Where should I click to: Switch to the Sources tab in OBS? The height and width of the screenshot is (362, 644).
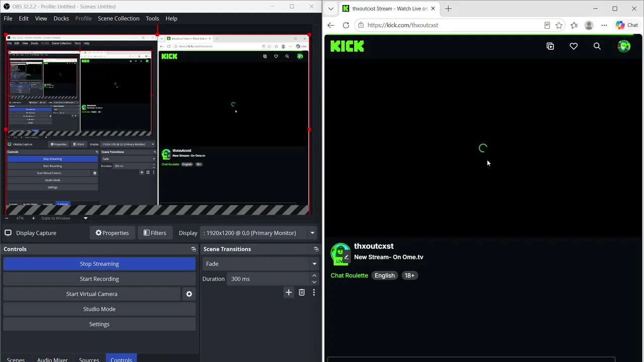tap(89, 360)
